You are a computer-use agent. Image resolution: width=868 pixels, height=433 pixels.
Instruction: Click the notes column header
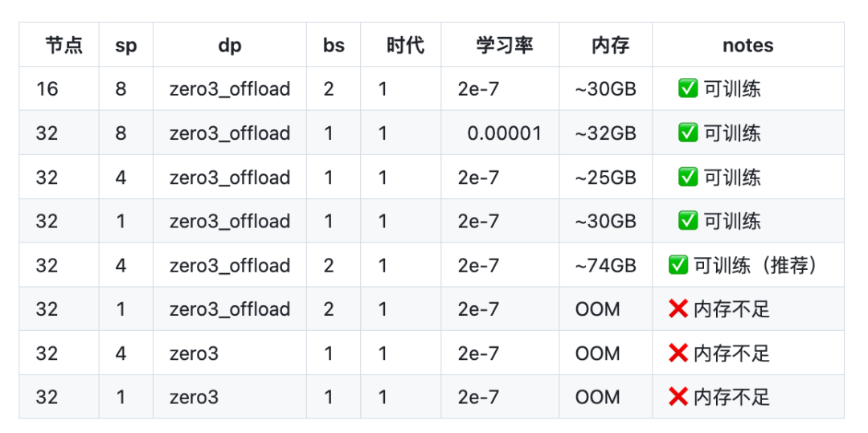747,46
